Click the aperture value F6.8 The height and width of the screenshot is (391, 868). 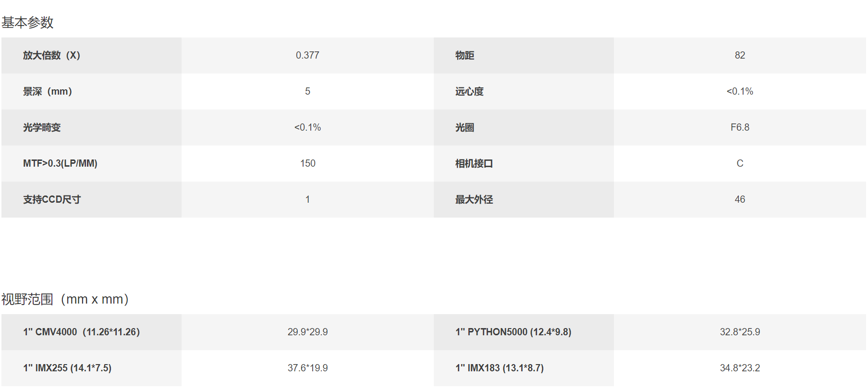pyautogui.click(x=740, y=127)
